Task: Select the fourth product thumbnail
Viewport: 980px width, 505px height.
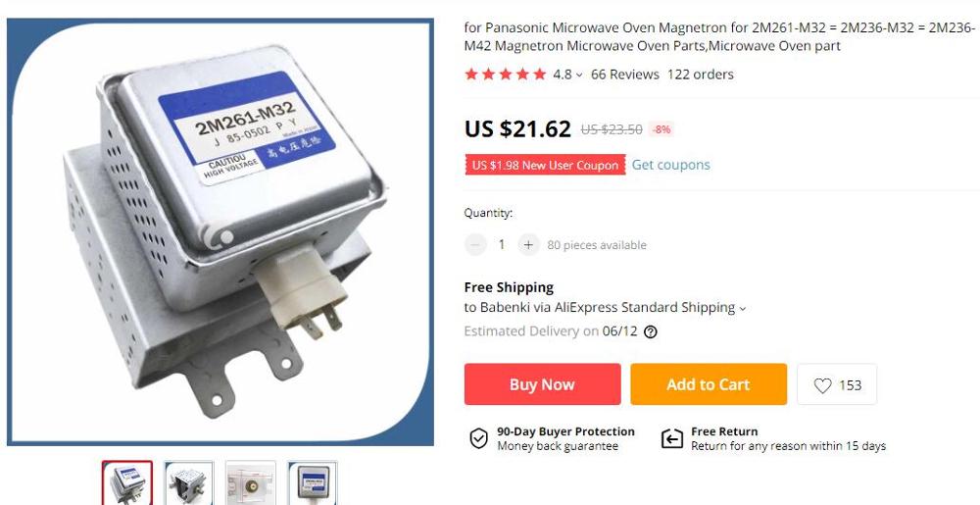Action: click(x=313, y=482)
